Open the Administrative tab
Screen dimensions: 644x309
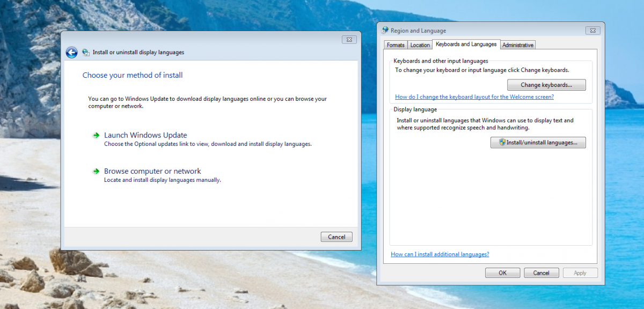coord(518,45)
